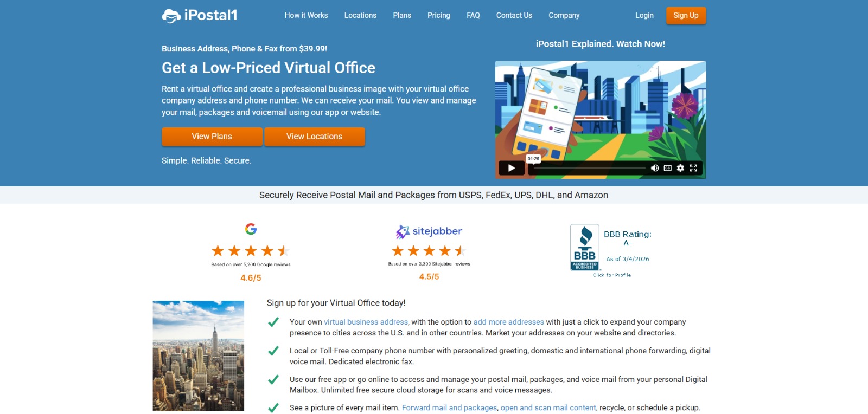Image resolution: width=868 pixels, height=414 pixels.
Task: Enter fullscreen on the video
Action: tap(693, 168)
